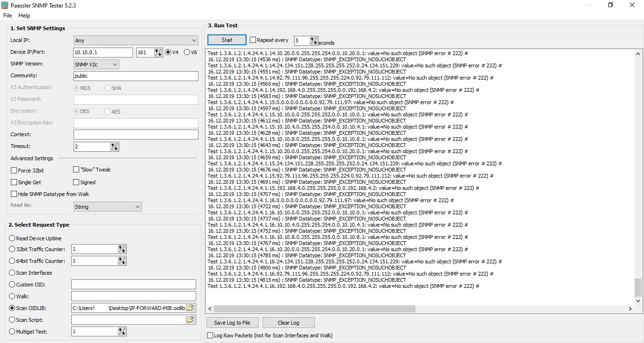This screenshot has height=343, width=644.
Task: Click the log's vertical scrollbar thumb
Action: click(638, 287)
